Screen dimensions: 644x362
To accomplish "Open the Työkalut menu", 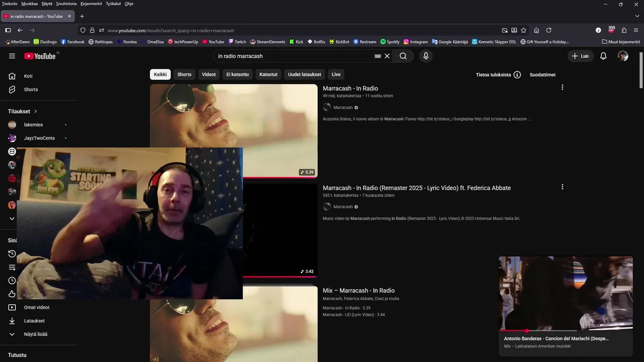I will click(113, 4).
